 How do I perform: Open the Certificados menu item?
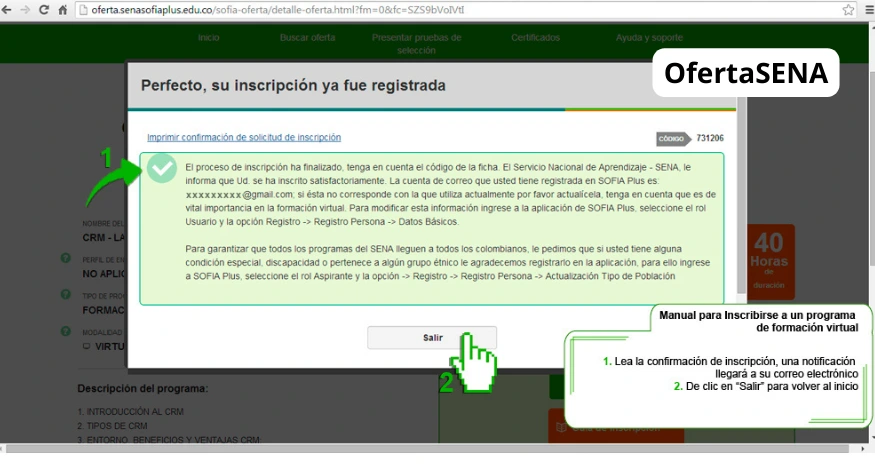tap(535, 37)
